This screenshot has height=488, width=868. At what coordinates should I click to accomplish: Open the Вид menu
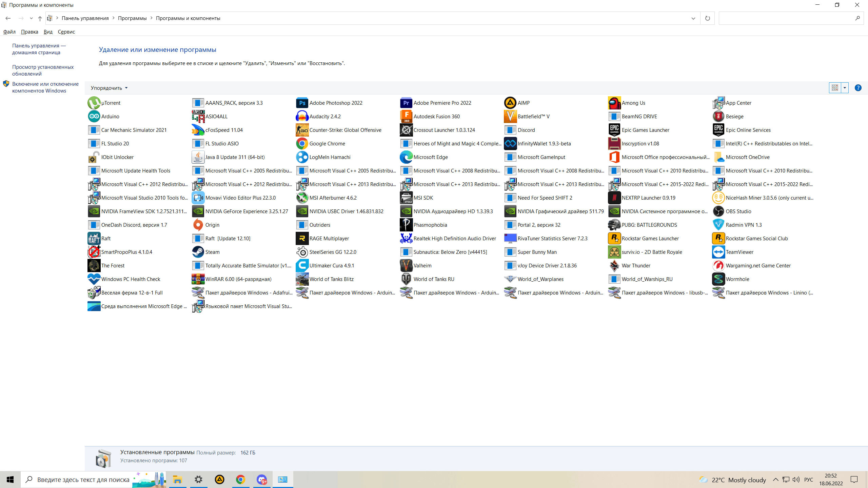point(48,32)
